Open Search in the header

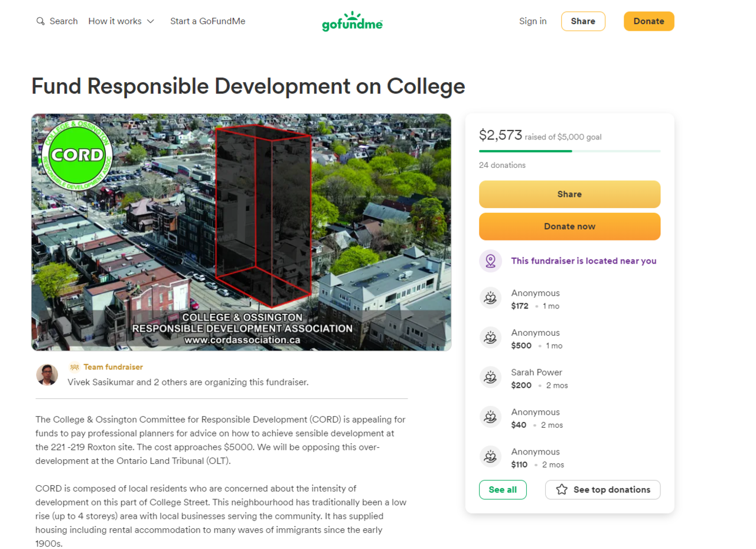click(57, 21)
